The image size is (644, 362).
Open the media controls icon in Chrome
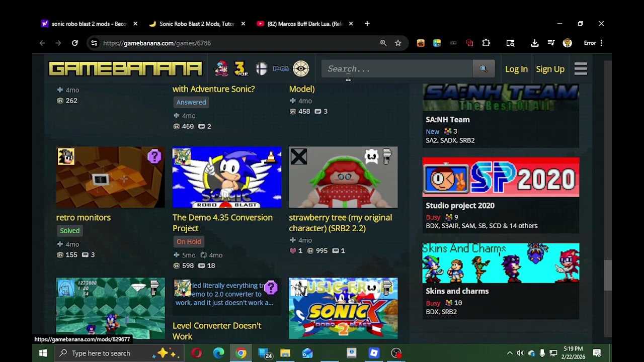[x=551, y=43]
